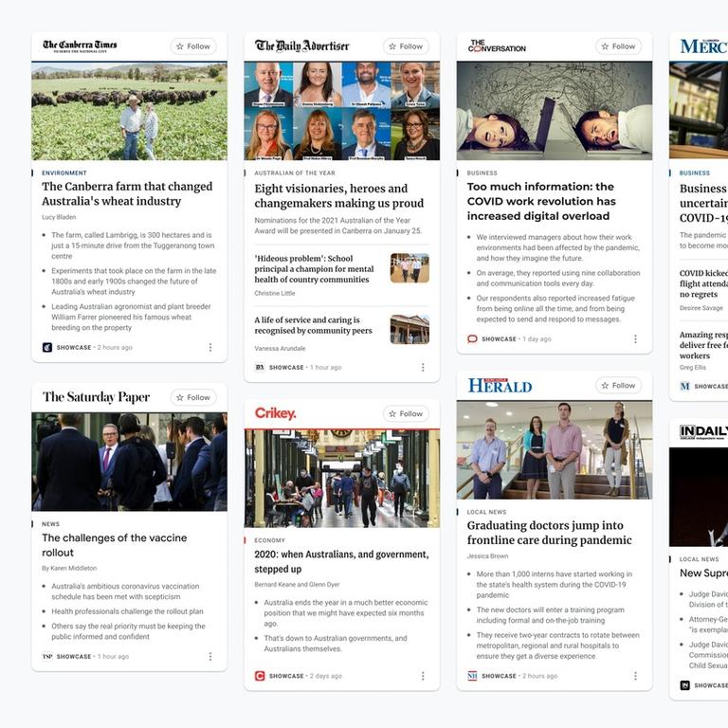Open Eight visionaries, heroes and changemakers headline
The image size is (728, 728).
pos(339,195)
